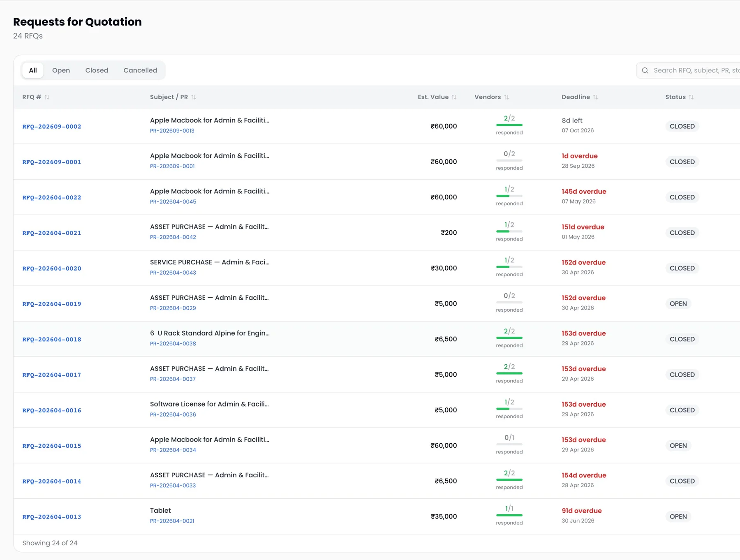Click 'Software License for Admin' subject
740x560 pixels.
point(209,404)
